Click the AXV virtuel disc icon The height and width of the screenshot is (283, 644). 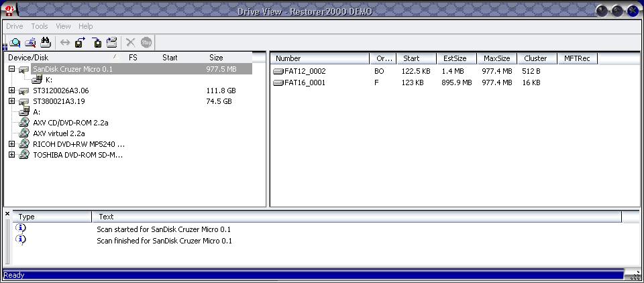(24, 133)
